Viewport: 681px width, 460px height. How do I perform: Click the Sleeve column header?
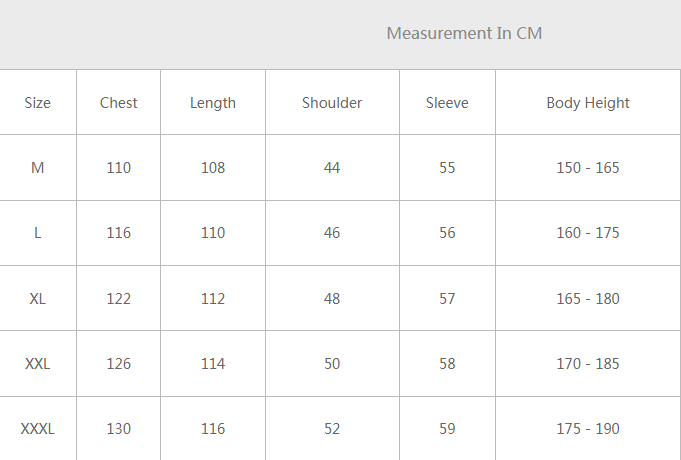tap(447, 103)
